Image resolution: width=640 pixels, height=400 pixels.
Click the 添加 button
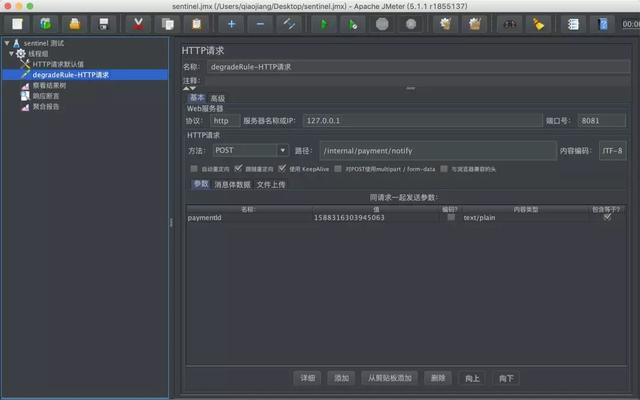[x=341, y=378]
